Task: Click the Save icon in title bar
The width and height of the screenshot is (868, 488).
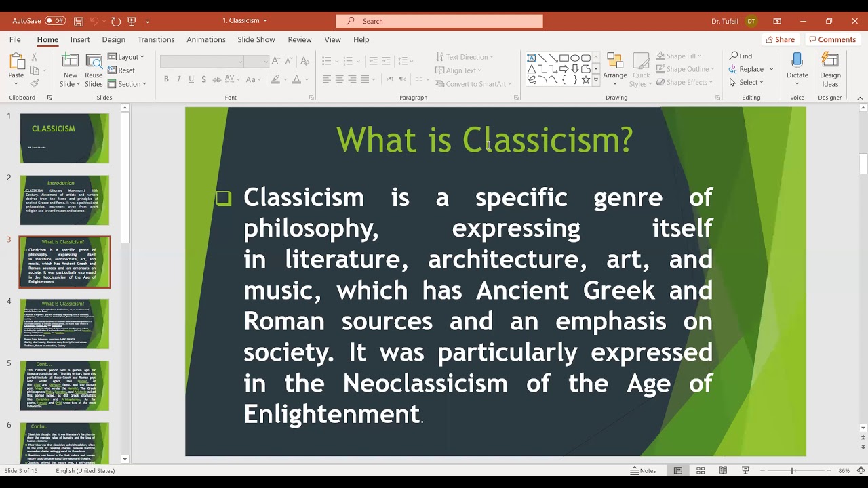Action: tap(79, 21)
